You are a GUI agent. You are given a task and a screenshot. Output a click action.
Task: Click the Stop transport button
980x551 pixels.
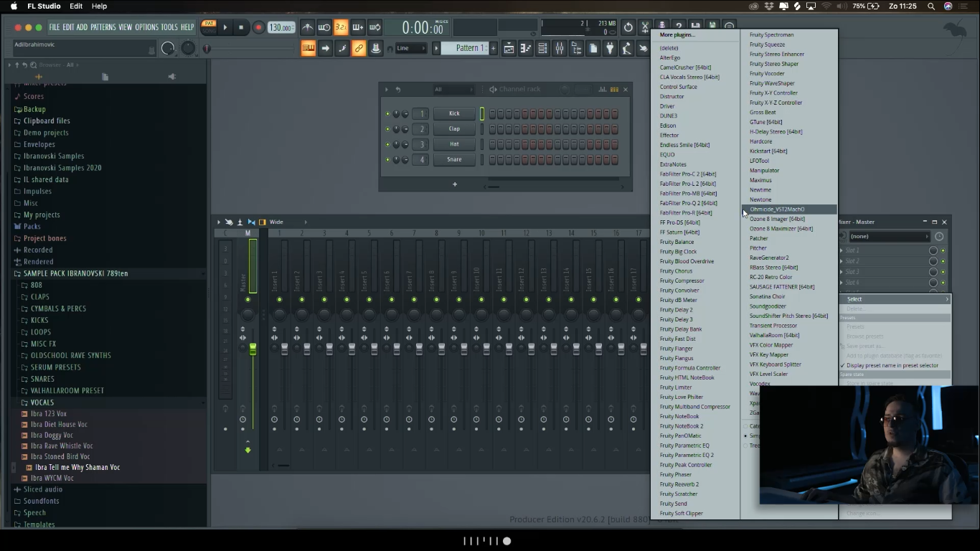[241, 27]
